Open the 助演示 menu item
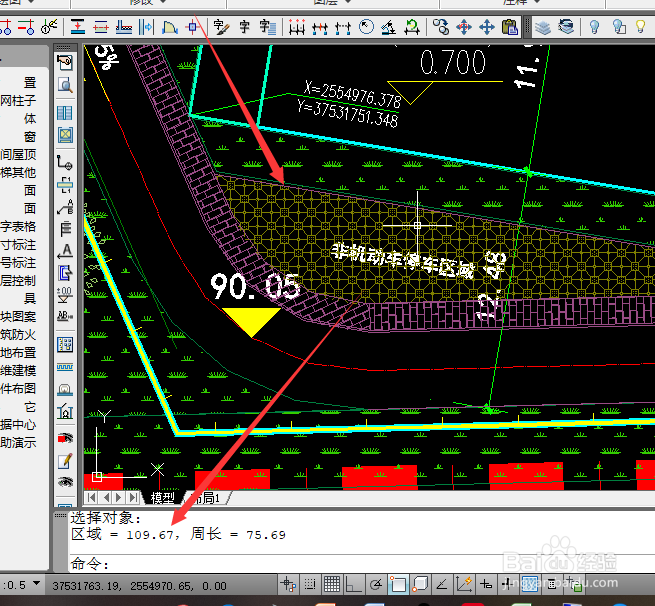 tap(18, 443)
